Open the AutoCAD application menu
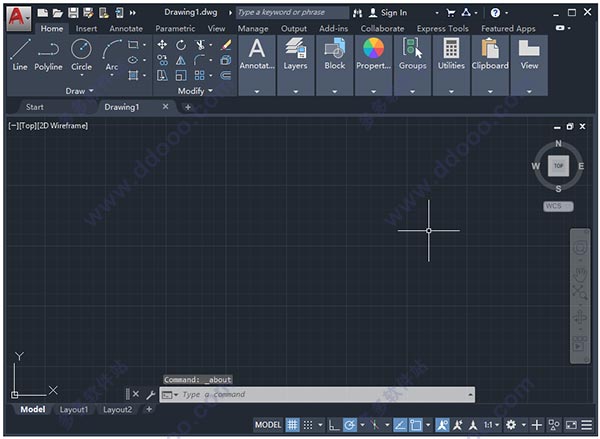The image size is (600, 439). pyautogui.click(x=19, y=18)
